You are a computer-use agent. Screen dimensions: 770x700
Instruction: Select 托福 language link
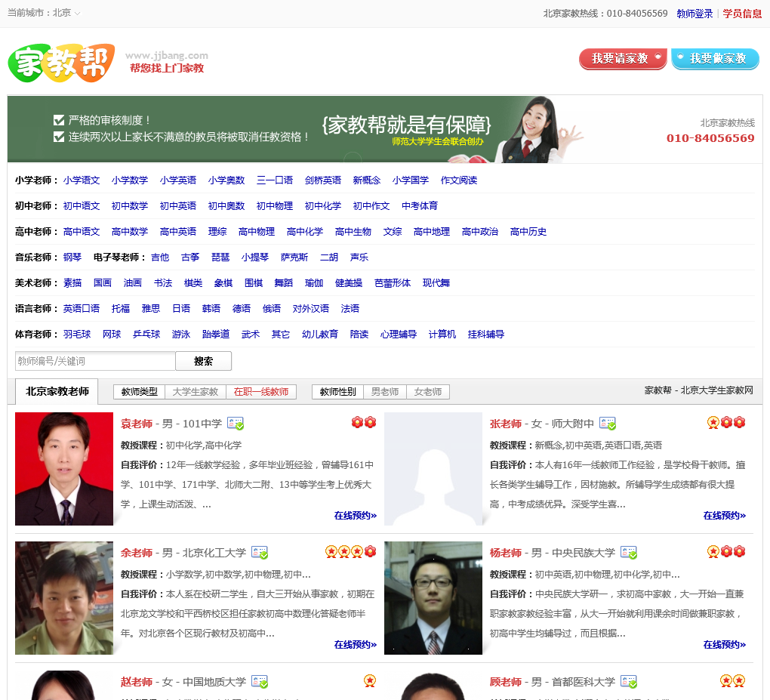(x=121, y=309)
